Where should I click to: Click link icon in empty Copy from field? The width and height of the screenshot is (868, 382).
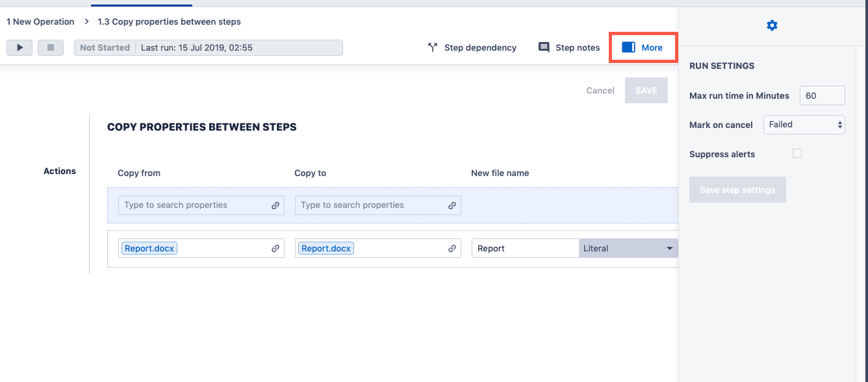[275, 205]
